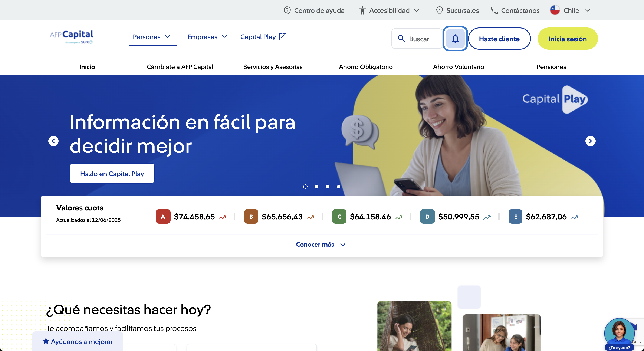Screen dimensions: 644x351
Task: Advance the carousel with the right arrow
Action: click(591, 141)
